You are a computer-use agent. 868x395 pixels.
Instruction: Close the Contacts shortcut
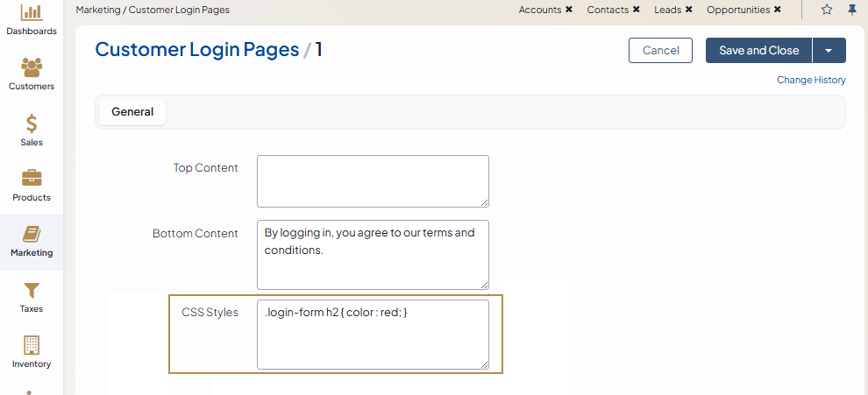tap(637, 10)
